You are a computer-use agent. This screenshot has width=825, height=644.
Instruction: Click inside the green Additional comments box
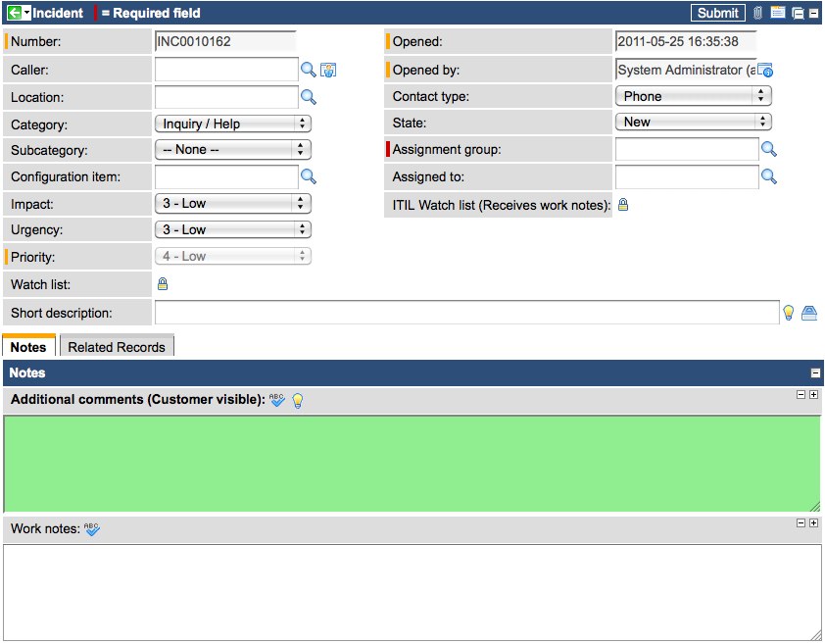412,463
